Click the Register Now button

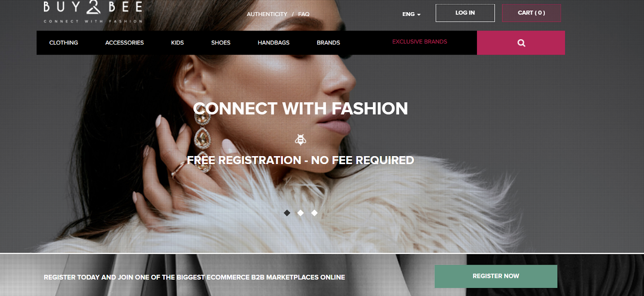(496, 276)
